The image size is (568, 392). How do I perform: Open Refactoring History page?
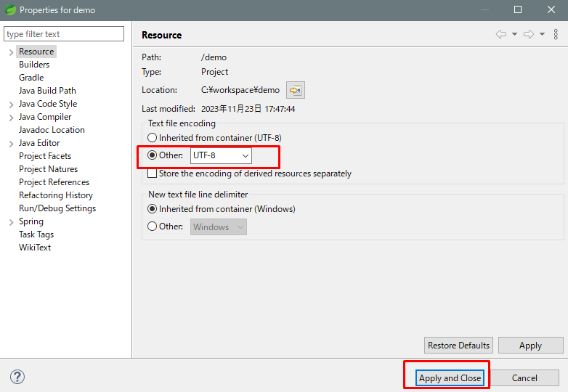(56, 195)
